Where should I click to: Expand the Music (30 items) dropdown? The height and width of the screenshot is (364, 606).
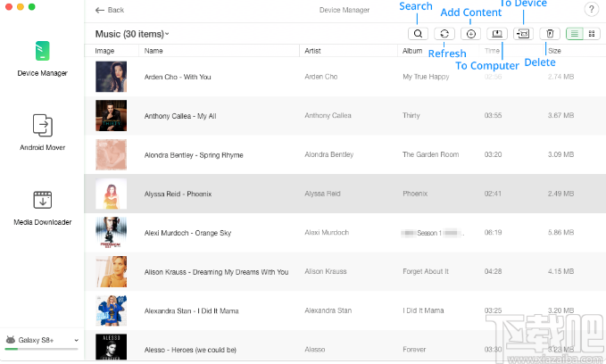coord(132,34)
